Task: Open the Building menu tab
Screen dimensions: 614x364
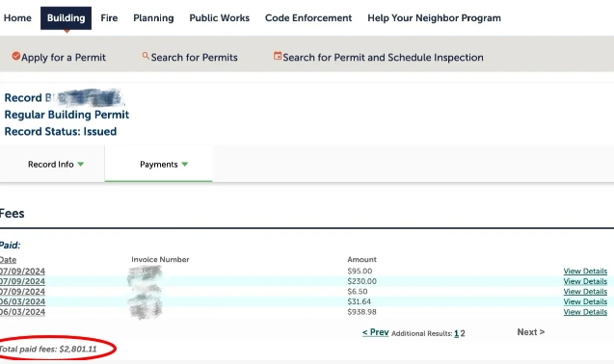Action: [66, 18]
